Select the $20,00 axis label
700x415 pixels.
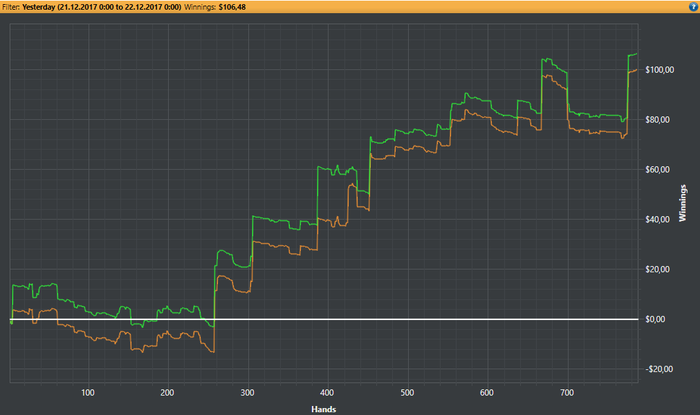coord(657,270)
